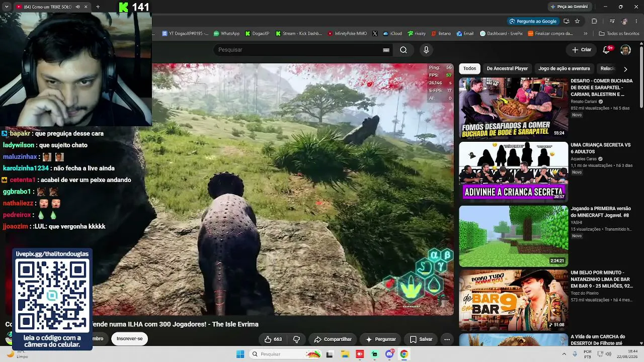
Task: Activate voice search microphone icon
Action: click(x=426, y=50)
